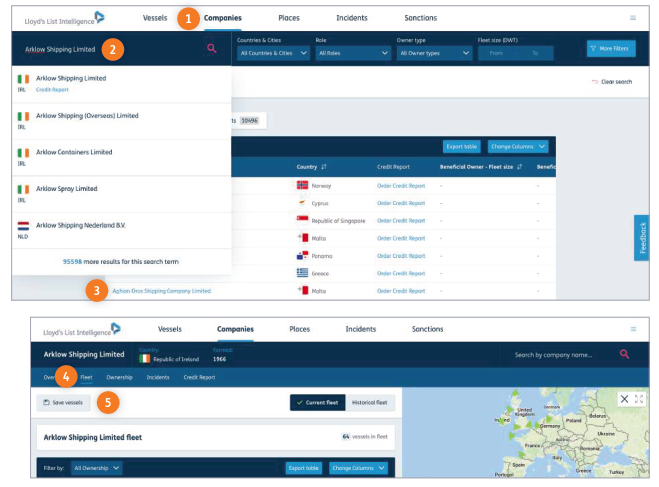
Task: Click the Lloyd's List Intelligence logo in bottom window
Action: (x=82, y=329)
